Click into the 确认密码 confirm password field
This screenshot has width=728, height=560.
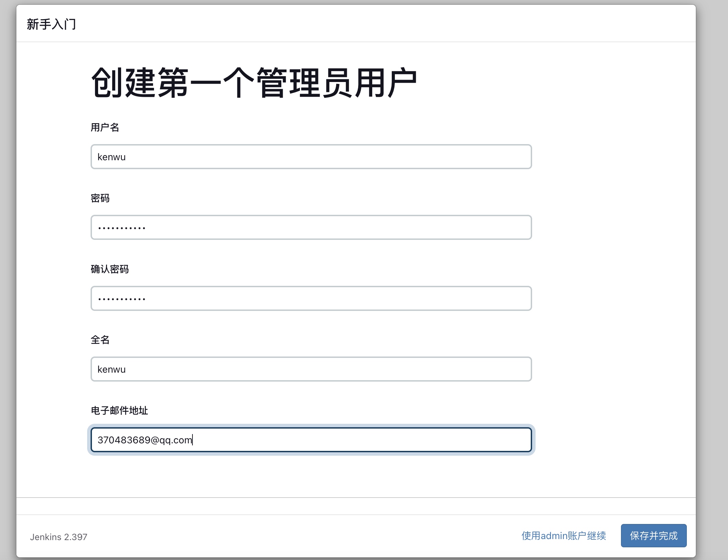click(311, 299)
